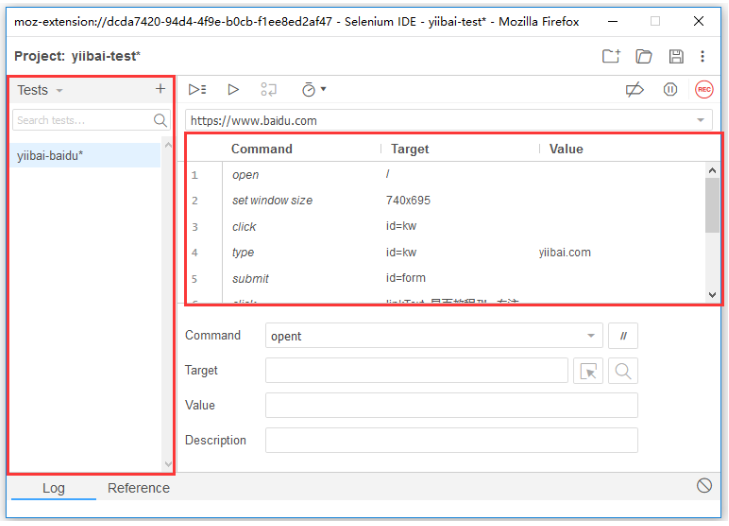The width and height of the screenshot is (729, 526).
Task: Open the three-dot more menu
Action: coord(702,56)
